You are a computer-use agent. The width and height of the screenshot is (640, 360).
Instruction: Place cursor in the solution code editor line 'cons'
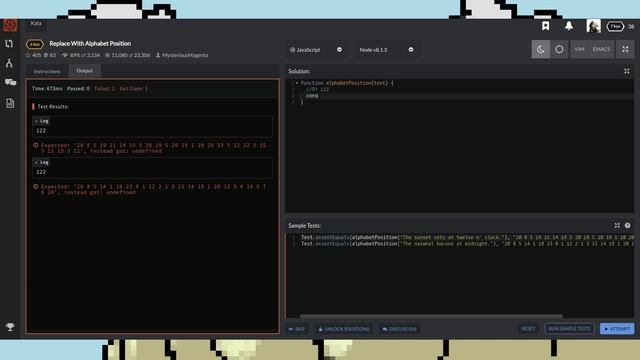(312, 96)
